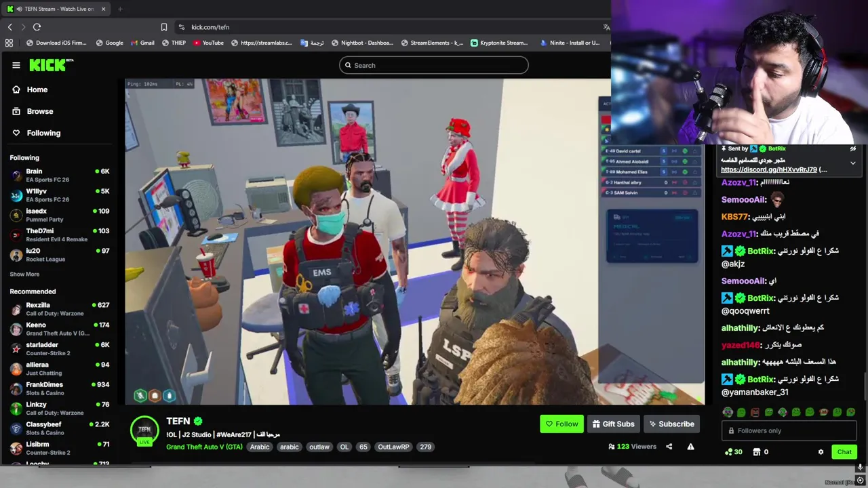Viewport: 868px width, 488px height.
Task: Open starladder Counter-Strike 2 channel
Action: [59, 348]
